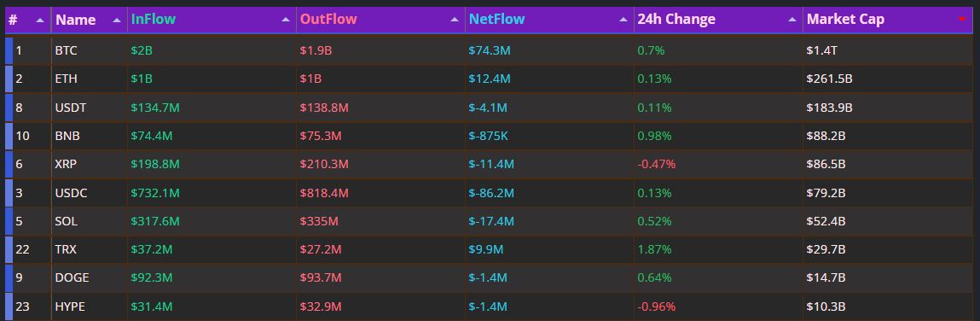
Task: Click the InFlow column header label
Action: tap(154, 20)
